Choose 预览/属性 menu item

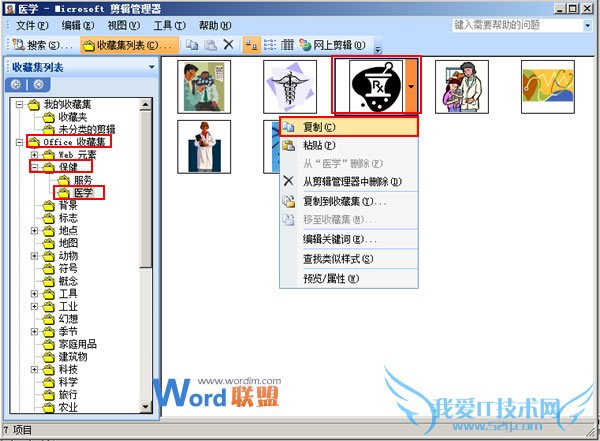(x=349, y=279)
